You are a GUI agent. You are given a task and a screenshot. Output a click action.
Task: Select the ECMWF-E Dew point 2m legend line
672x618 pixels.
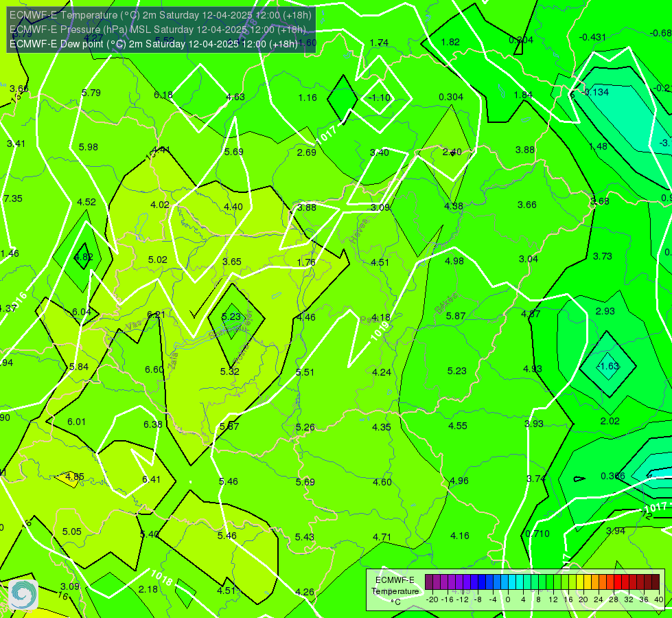[x=154, y=44]
